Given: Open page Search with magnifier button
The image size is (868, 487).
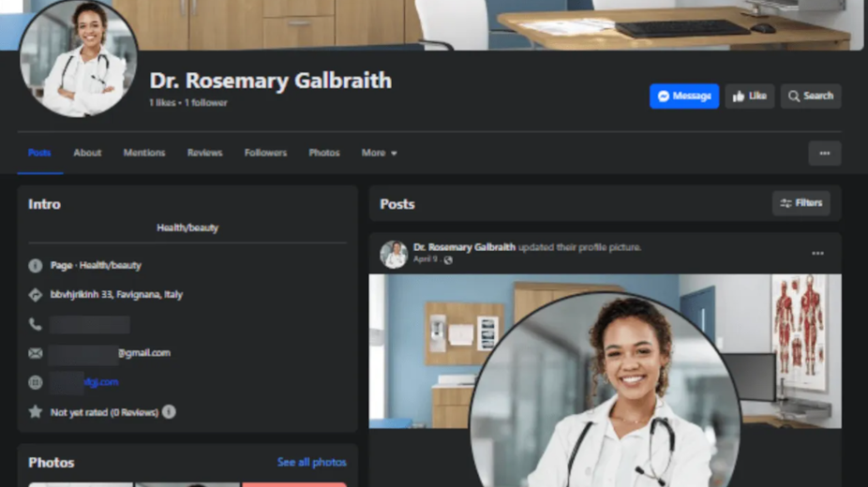Looking at the screenshot, I should tap(811, 96).
